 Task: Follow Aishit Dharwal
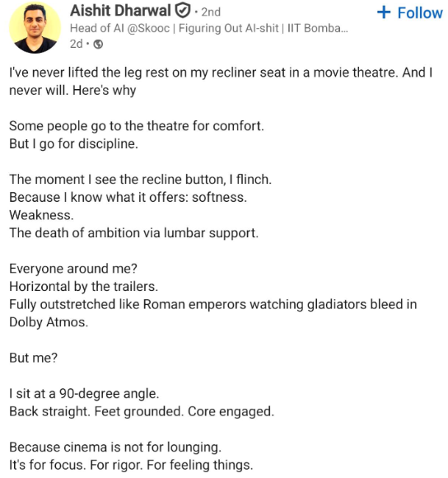click(x=409, y=13)
